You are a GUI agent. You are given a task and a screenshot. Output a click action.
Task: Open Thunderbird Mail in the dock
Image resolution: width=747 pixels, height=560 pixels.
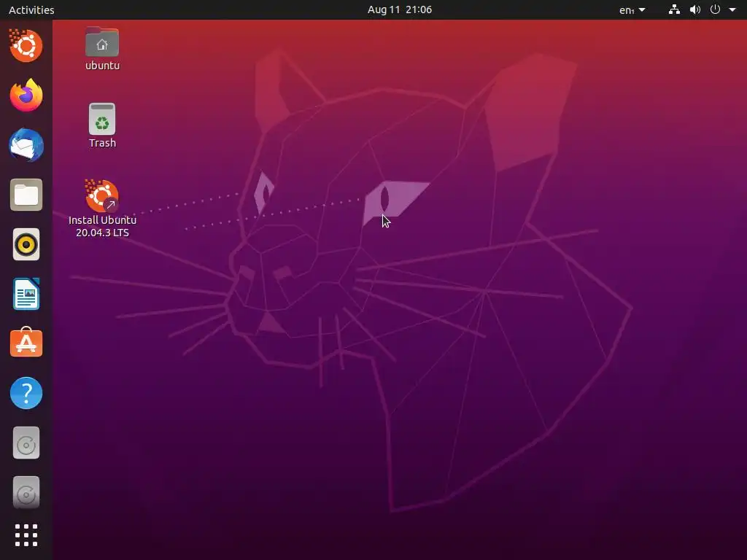[26, 145]
